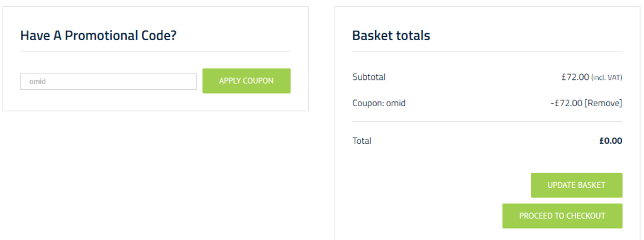Click the Update Basket button
The image size is (644, 240).
pyautogui.click(x=577, y=185)
